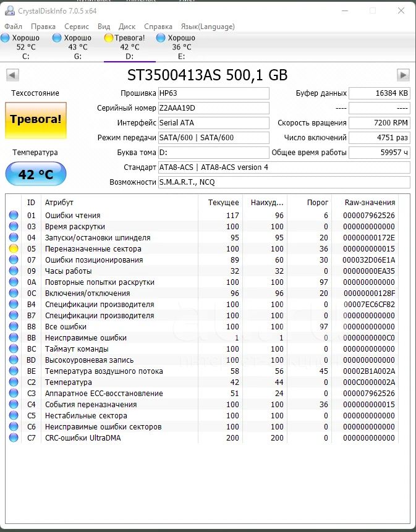Click yellow warning icon for Переназначенные сектора
The width and height of the screenshot is (416, 532).
(x=14, y=248)
